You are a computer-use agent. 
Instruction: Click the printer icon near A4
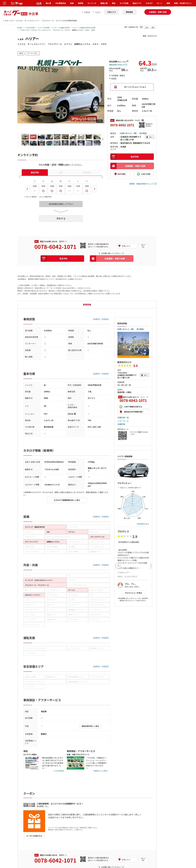click(x=141, y=27)
